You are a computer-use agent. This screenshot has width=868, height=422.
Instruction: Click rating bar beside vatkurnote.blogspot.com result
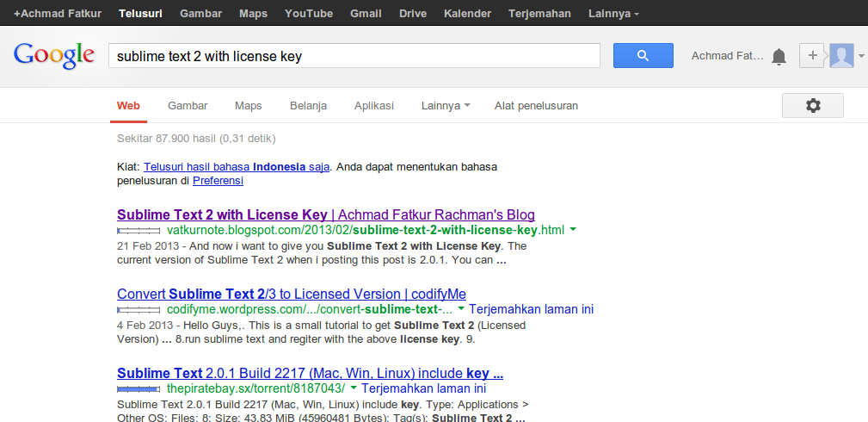click(x=139, y=230)
